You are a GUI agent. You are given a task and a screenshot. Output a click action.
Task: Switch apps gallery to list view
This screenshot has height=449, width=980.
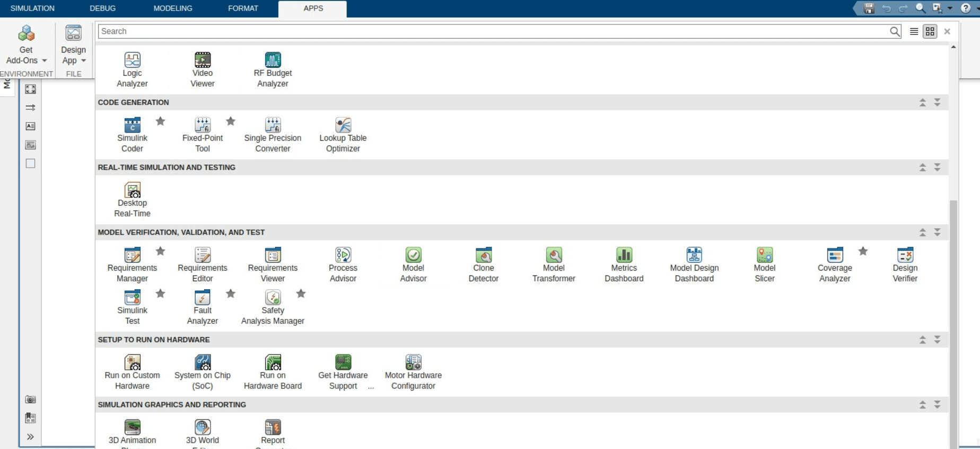pos(914,31)
